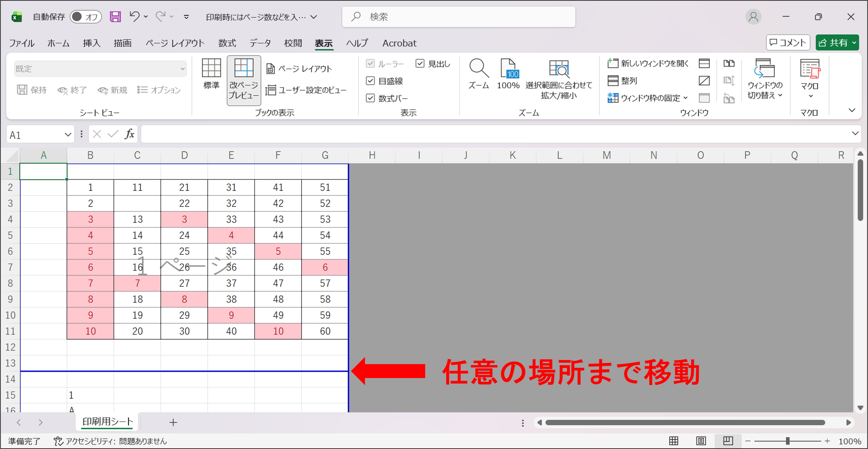Uncheck the 目盛線 gridlines checkbox
This screenshot has width=868, height=449.
click(370, 81)
